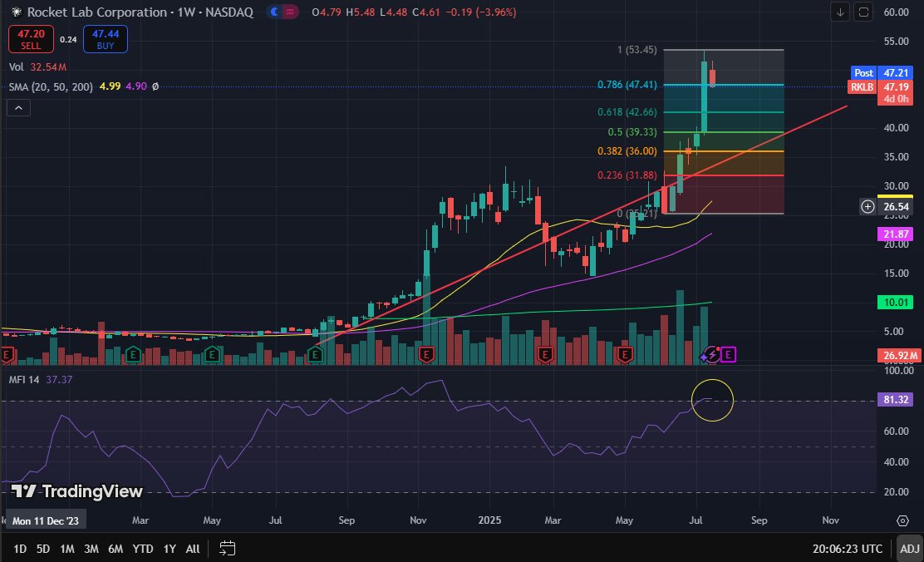
Task: Collapse the indicator legend with the chevron
Action: point(18,108)
